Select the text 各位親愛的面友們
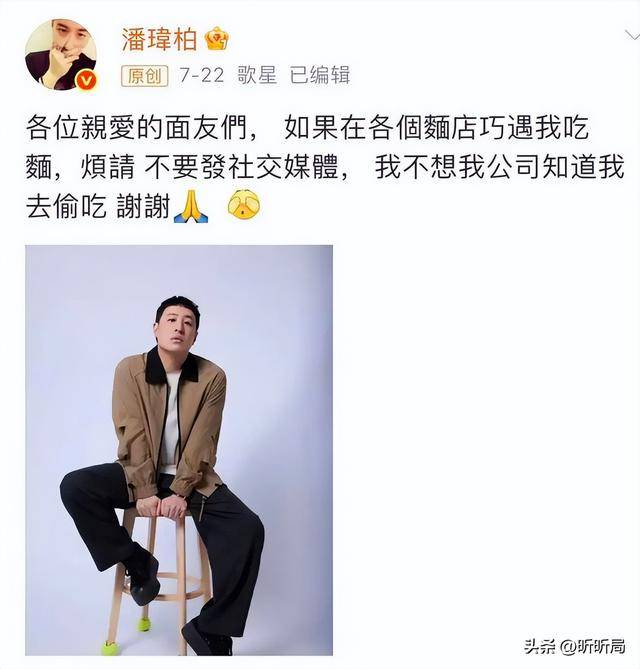The width and height of the screenshot is (640, 669). pos(137,127)
